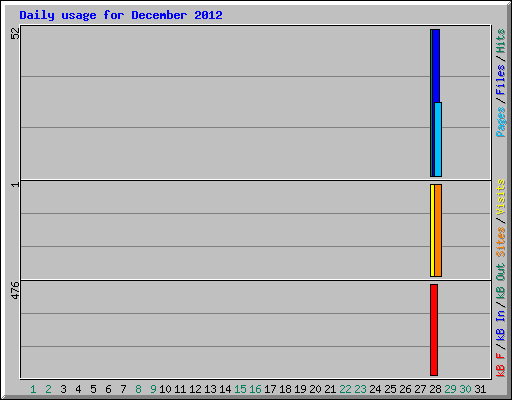Click day '17' on the x-axis
Viewport: 512px width, 400px height.
(270, 389)
